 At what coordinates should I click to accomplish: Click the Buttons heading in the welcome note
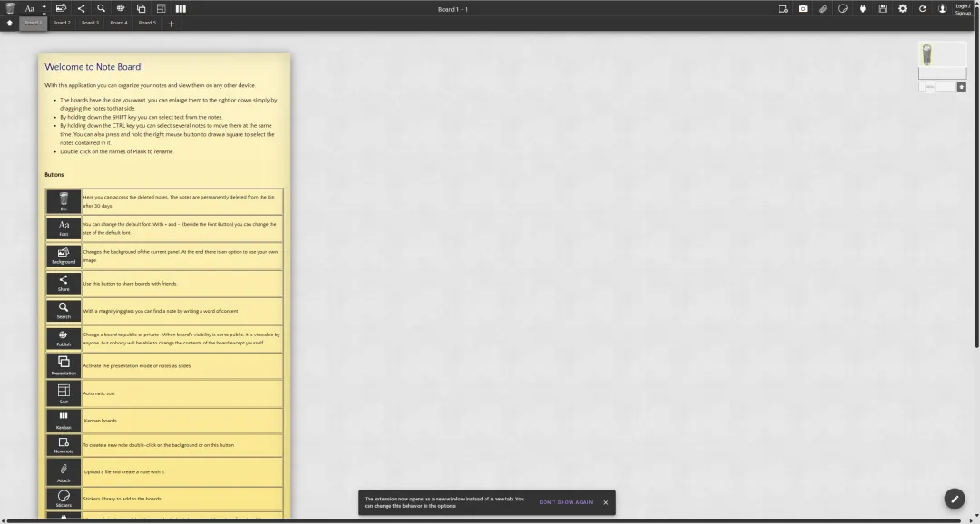click(x=54, y=175)
